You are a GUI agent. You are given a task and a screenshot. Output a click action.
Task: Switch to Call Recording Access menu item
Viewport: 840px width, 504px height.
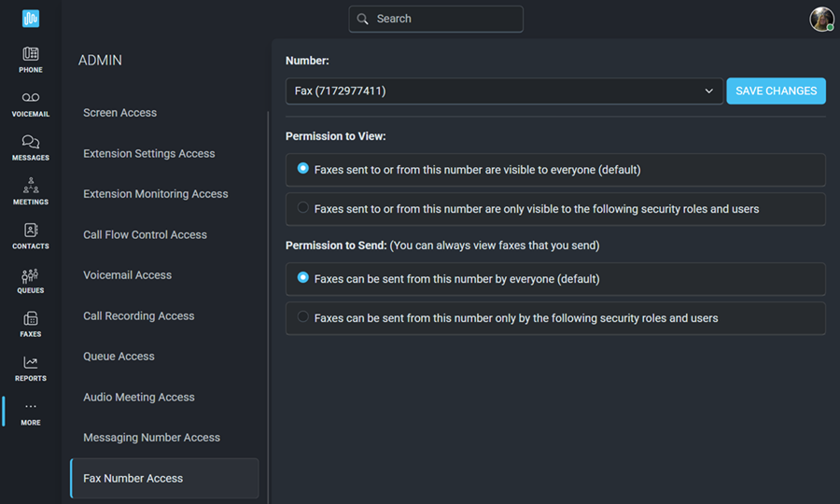click(139, 316)
